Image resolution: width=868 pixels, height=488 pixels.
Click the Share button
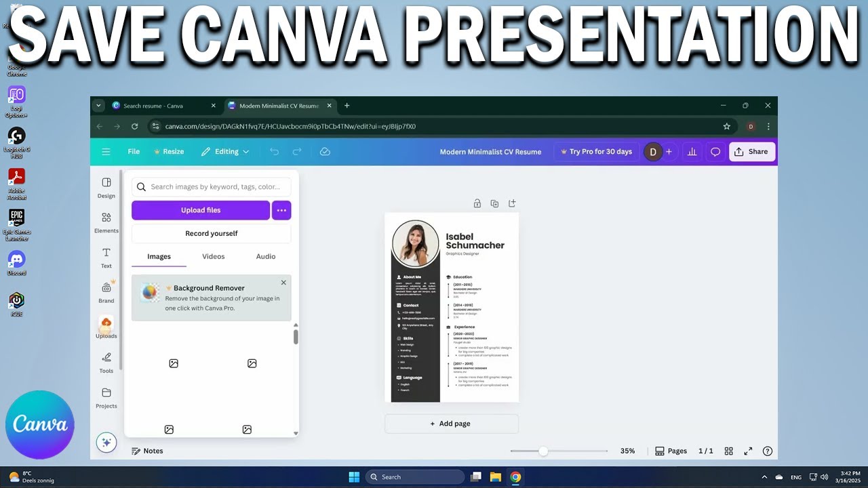[751, 152]
